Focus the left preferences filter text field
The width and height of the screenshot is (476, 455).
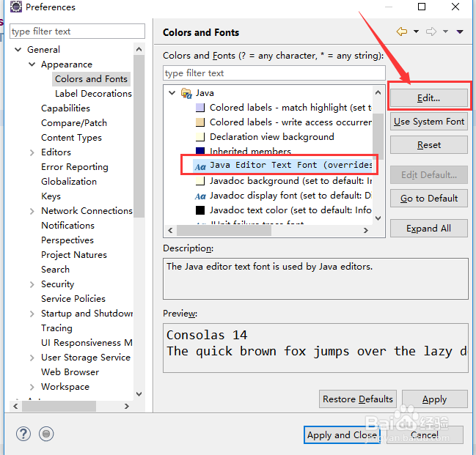(x=77, y=32)
